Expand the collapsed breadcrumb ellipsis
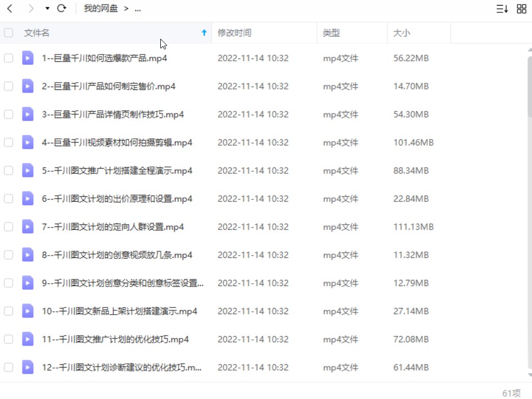This screenshot has width=532, height=399. 137,9
